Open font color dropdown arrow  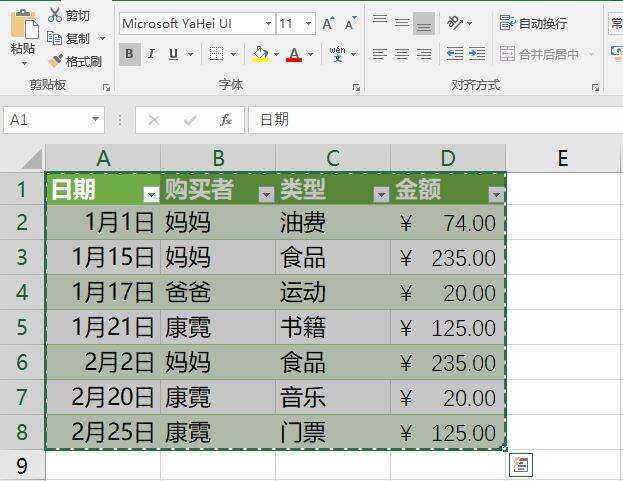[x=311, y=54]
